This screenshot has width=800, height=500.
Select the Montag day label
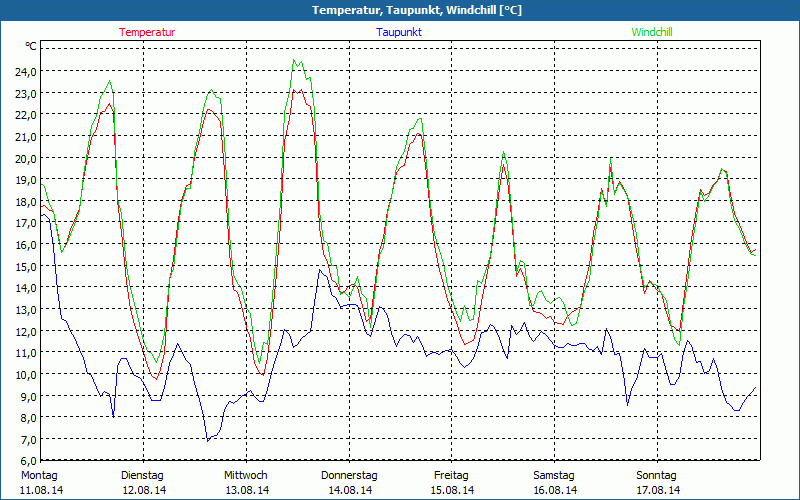pos(39,475)
